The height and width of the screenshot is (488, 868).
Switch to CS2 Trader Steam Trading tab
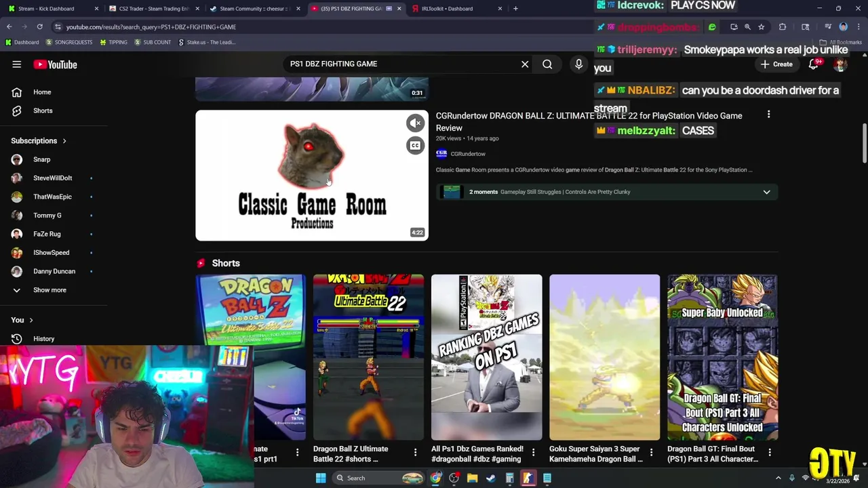153,9
